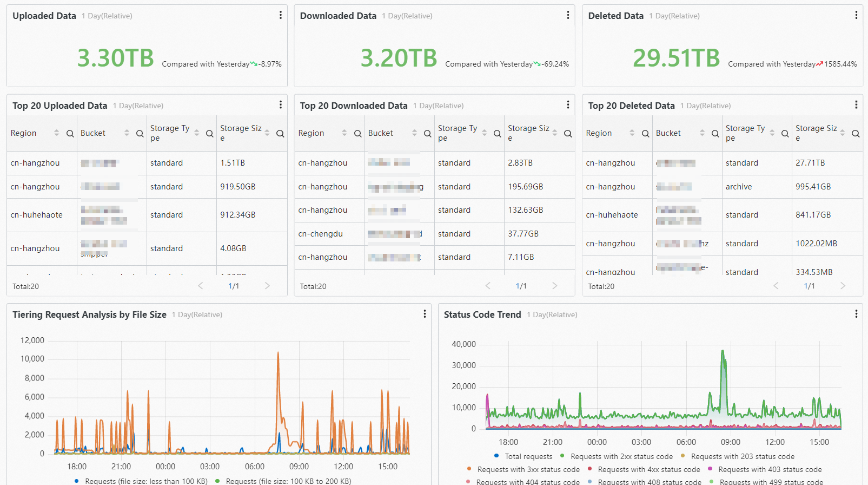
Task: Sort Storage Type in Top 20 Uploaded table
Action: (196, 133)
